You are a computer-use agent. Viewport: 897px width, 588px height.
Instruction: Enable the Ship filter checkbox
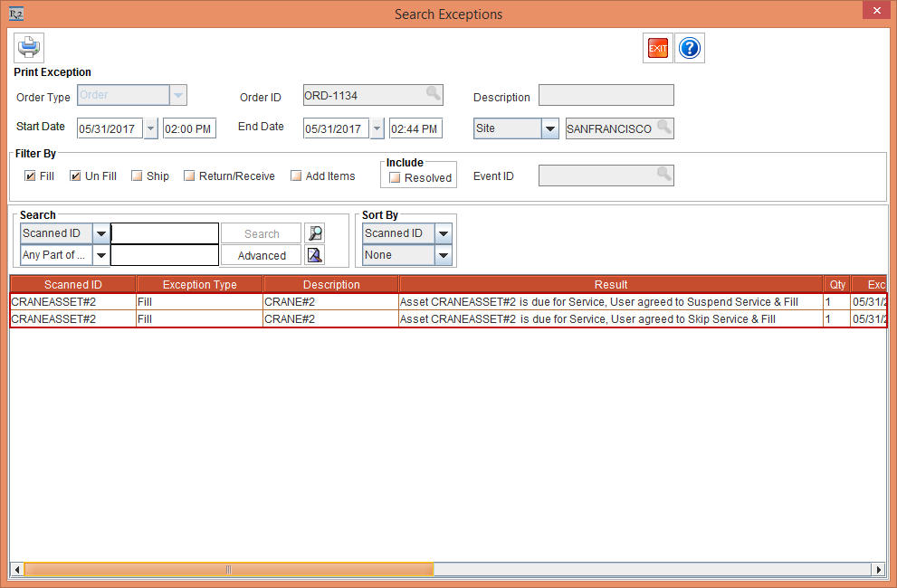click(x=137, y=176)
